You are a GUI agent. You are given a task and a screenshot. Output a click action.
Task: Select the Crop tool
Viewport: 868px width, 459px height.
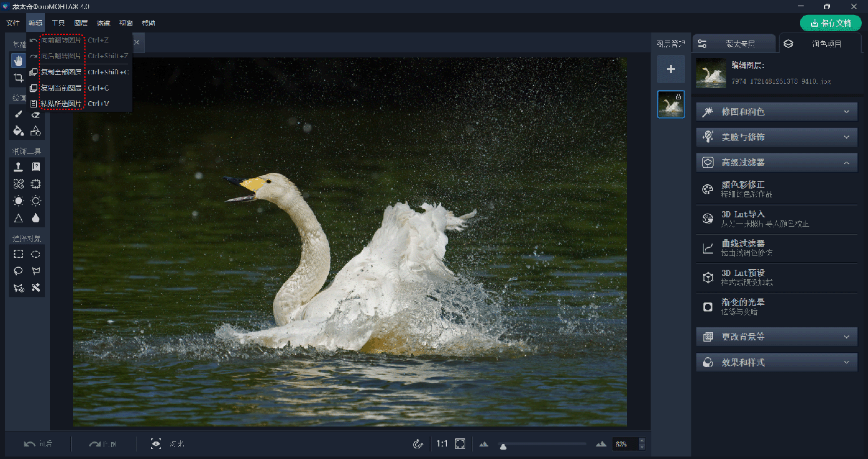[x=19, y=77]
